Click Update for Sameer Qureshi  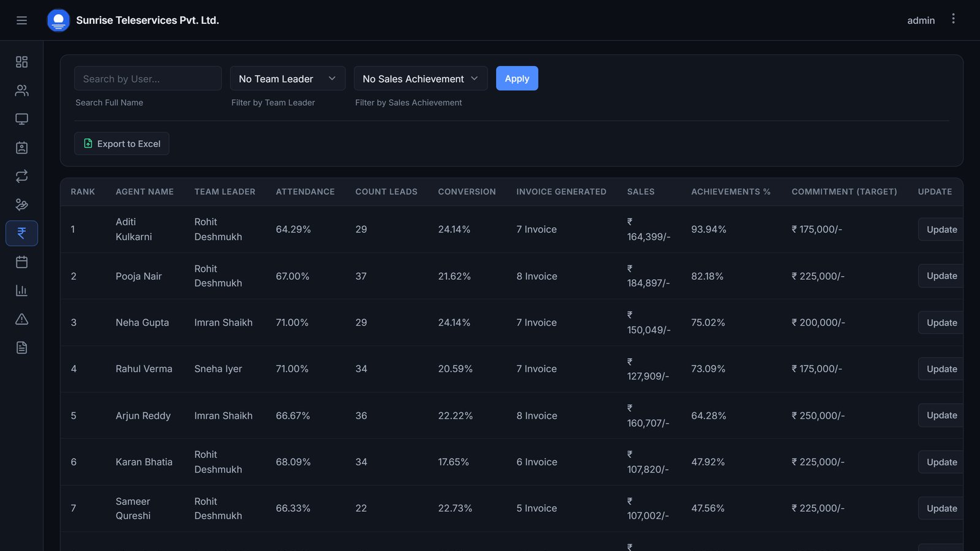point(941,508)
